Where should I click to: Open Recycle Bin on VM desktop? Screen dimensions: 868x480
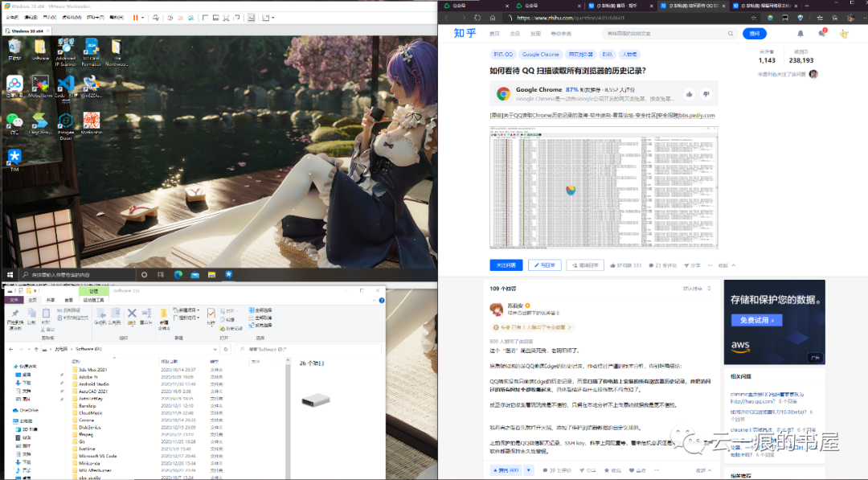coord(14,50)
